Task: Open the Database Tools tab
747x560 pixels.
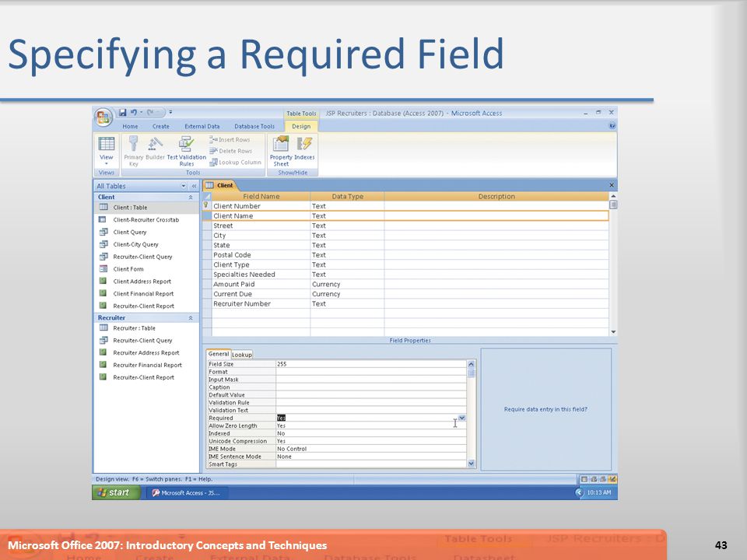Action: [x=254, y=127]
